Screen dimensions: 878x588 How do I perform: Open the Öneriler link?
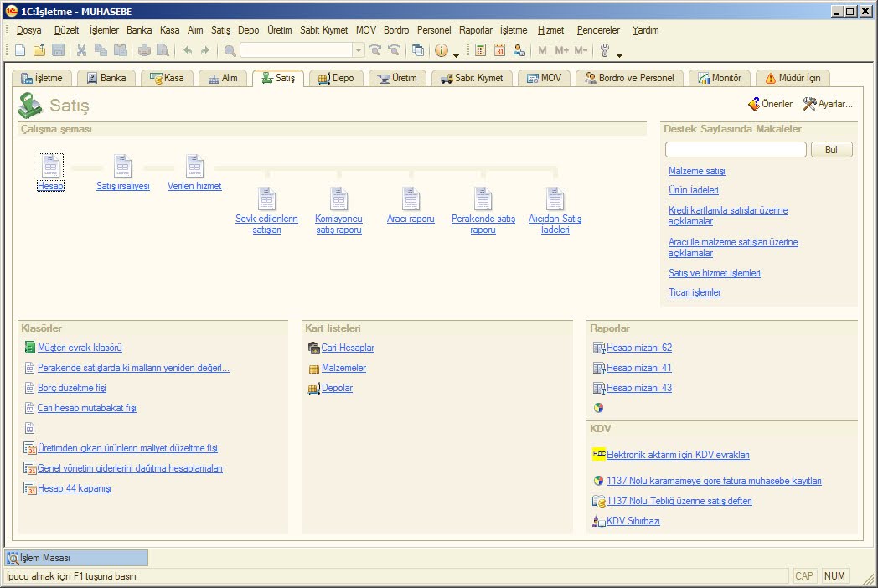(x=771, y=104)
